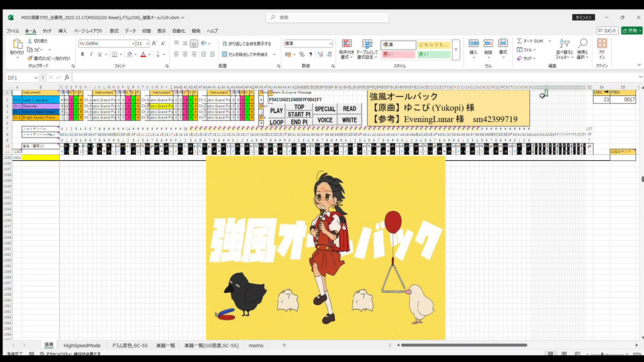Click the AutoSum sigma icon
The width and height of the screenshot is (644, 362).
tap(519, 41)
